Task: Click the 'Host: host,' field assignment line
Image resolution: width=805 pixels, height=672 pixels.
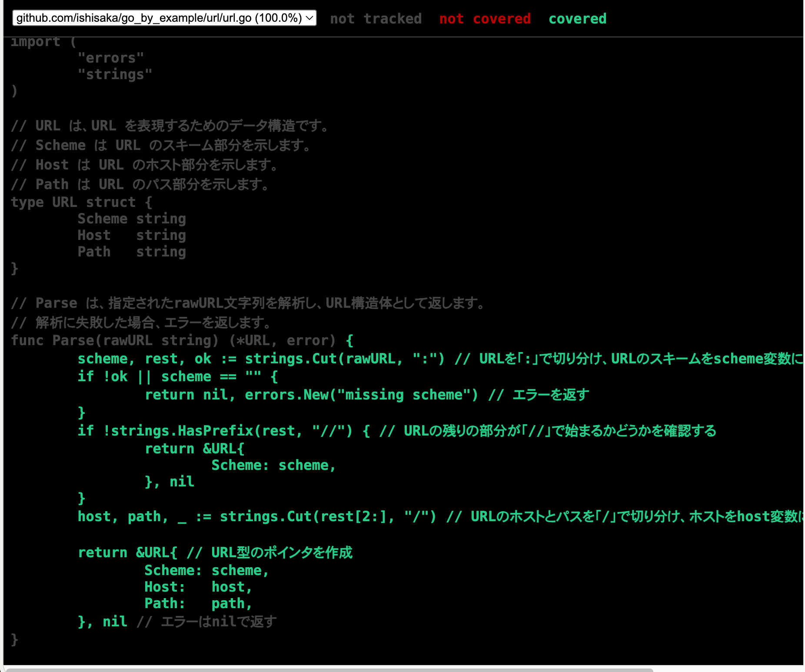Action: click(x=198, y=587)
